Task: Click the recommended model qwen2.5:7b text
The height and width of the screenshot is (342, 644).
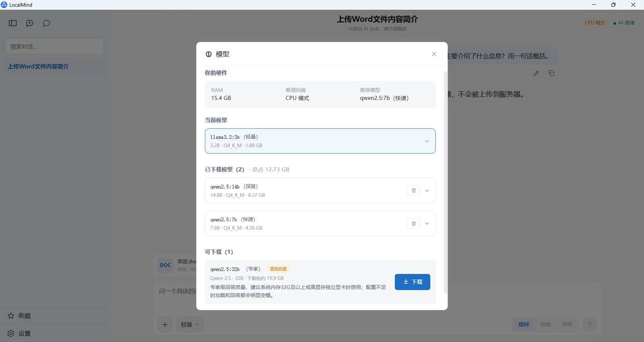Action: [x=384, y=98]
